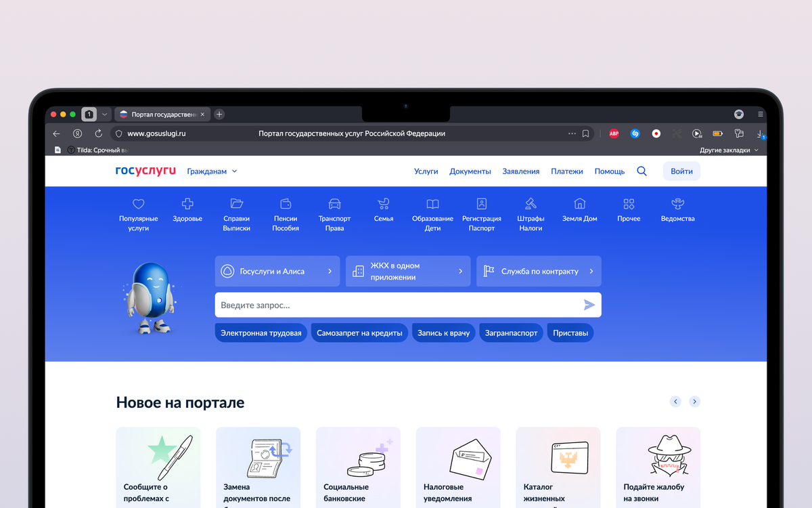
Task: Reload the page with the refresh icon
Action: tap(98, 133)
